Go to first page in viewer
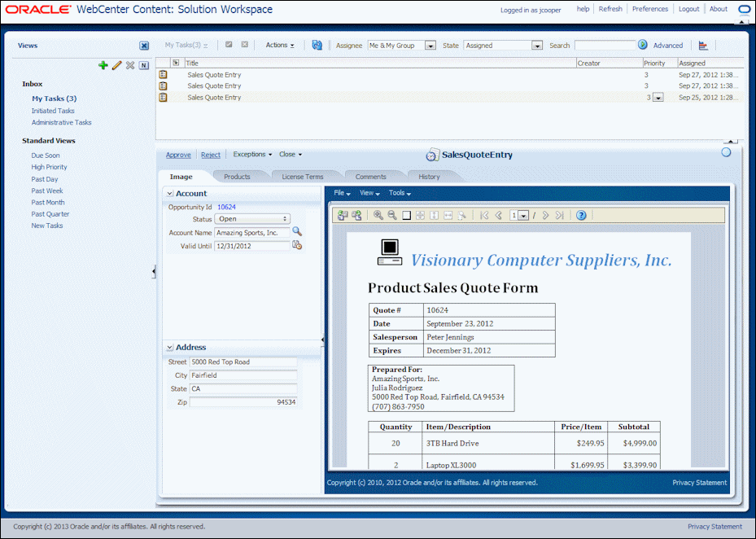The height and width of the screenshot is (539, 756). [x=484, y=215]
